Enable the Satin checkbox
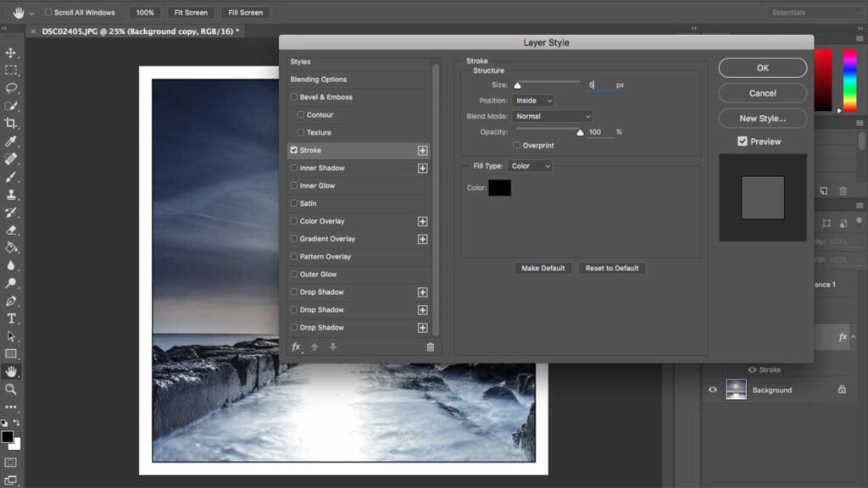Screen dimensions: 868x488 294,203
